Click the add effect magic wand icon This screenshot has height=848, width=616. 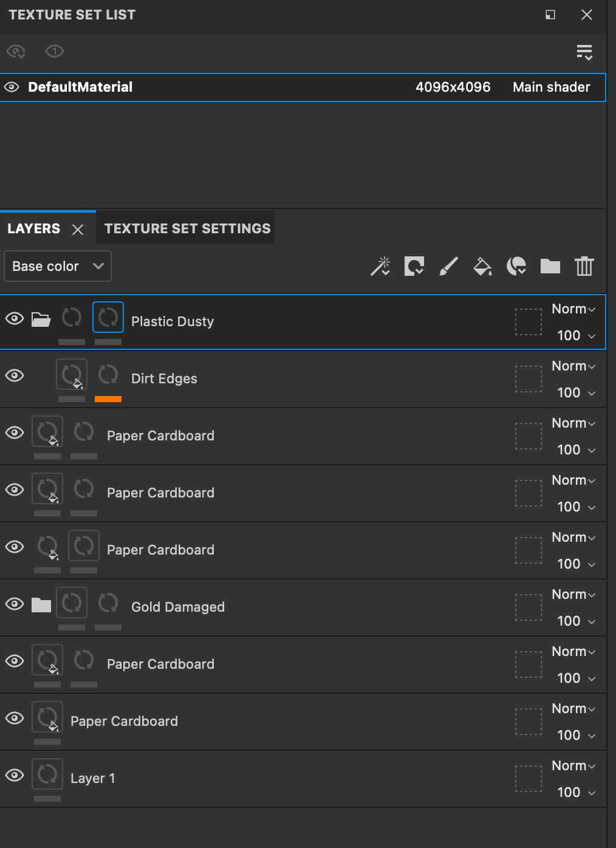click(381, 266)
